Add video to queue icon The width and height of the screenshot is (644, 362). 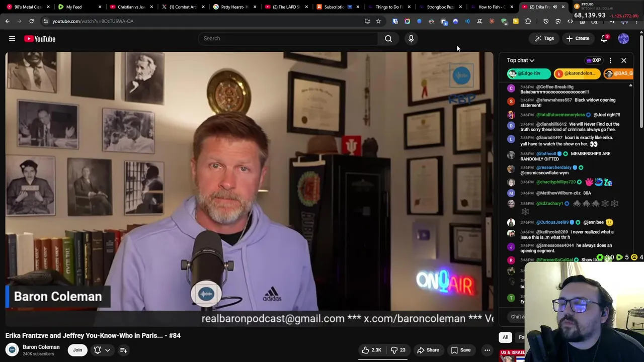click(x=123, y=350)
